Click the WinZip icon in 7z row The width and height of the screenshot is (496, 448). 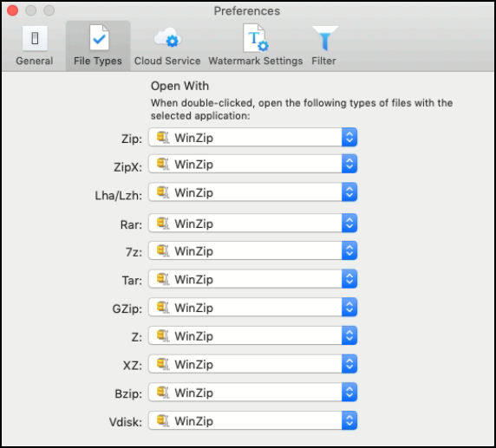(163, 251)
